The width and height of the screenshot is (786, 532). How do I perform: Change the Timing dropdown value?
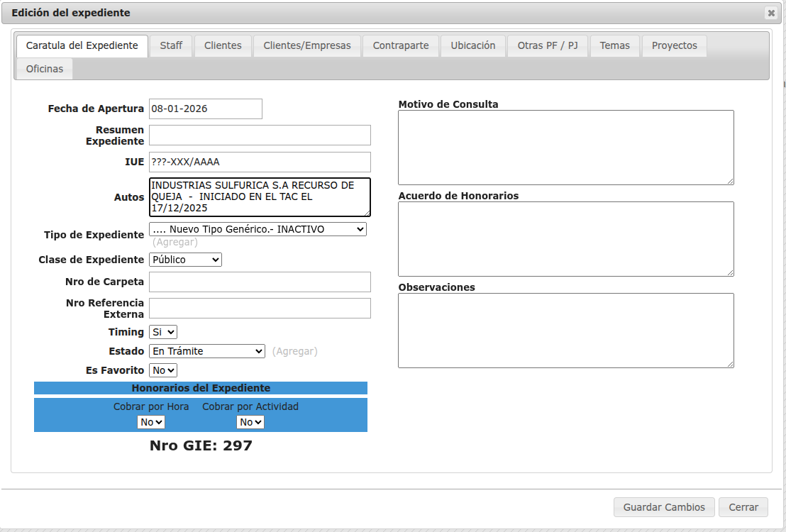163,332
